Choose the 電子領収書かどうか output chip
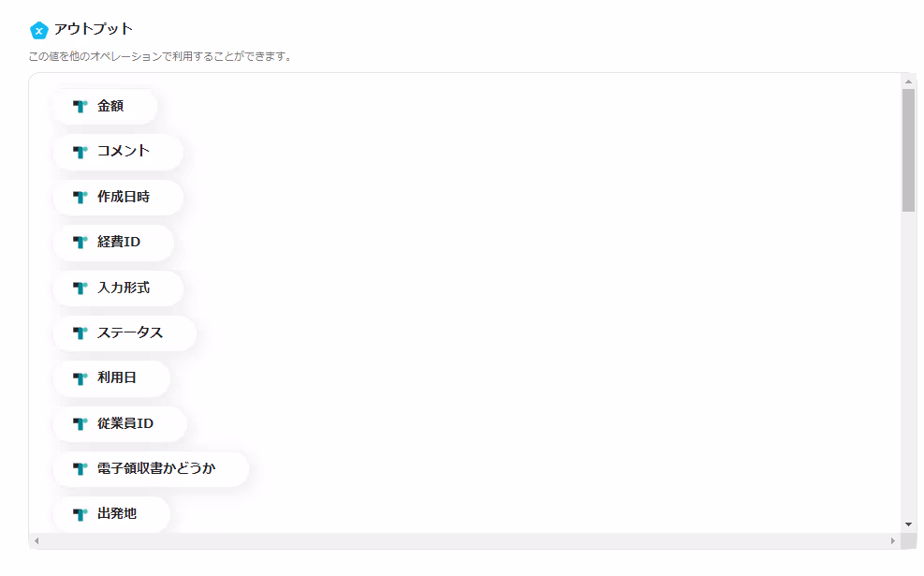 tap(151, 468)
